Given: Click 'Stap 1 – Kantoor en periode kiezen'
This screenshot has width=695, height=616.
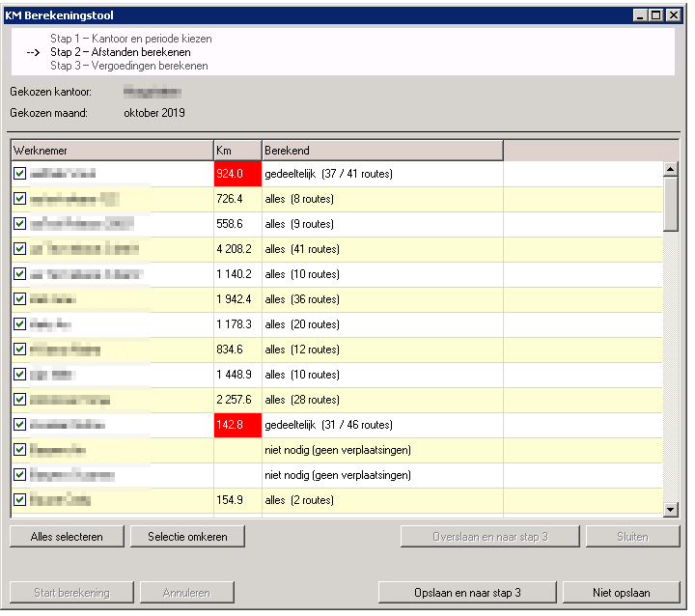Looking at the screenshot, I should 131,39.
